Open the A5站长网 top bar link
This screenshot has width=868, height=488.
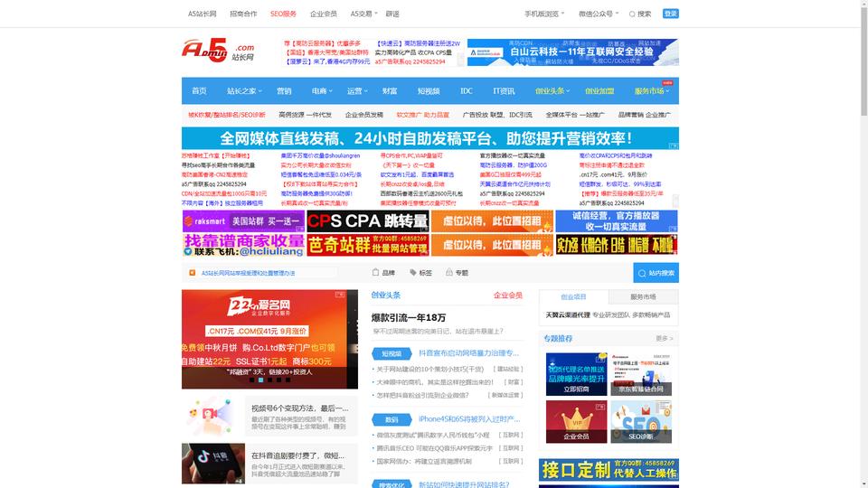coord(202,14)
